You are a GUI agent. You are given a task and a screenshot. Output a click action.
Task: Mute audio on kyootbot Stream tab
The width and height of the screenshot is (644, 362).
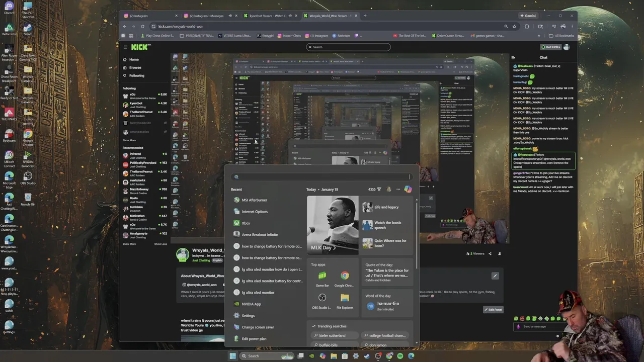290,16
